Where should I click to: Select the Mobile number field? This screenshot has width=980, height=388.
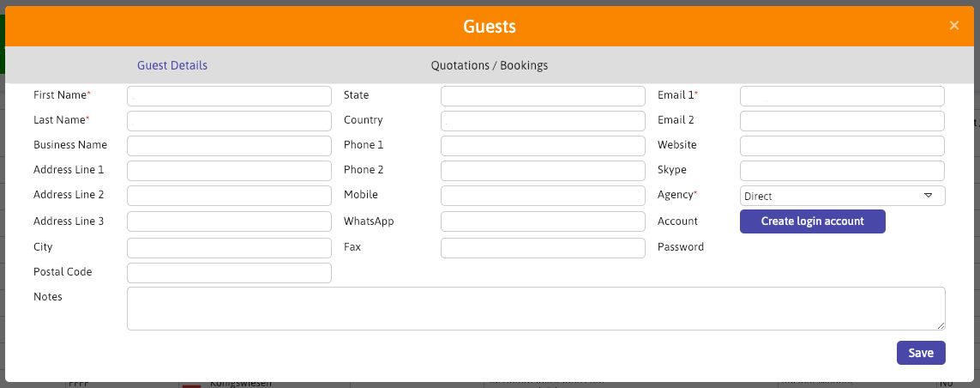tap(543, 196)
